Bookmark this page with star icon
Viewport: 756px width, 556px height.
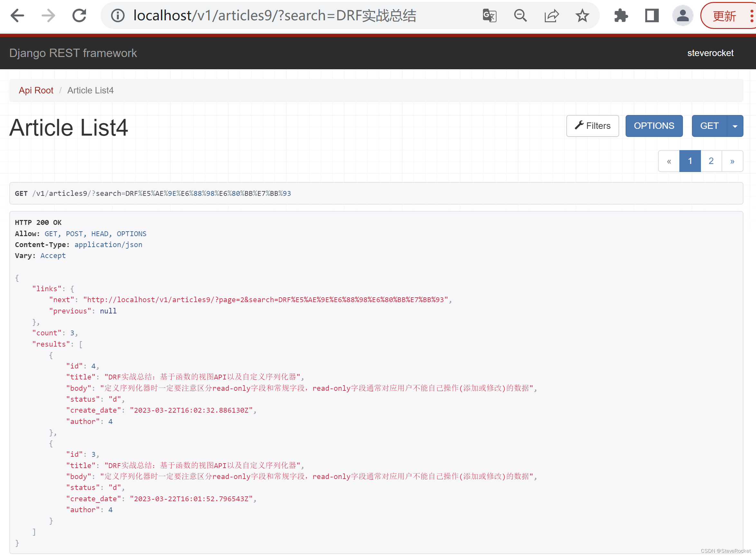(x=582, y=15)
